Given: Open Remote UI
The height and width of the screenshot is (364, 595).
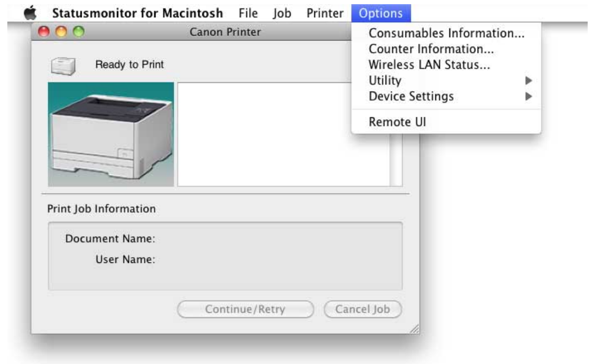Looking at the screenshot, I should tap(446, 122).
